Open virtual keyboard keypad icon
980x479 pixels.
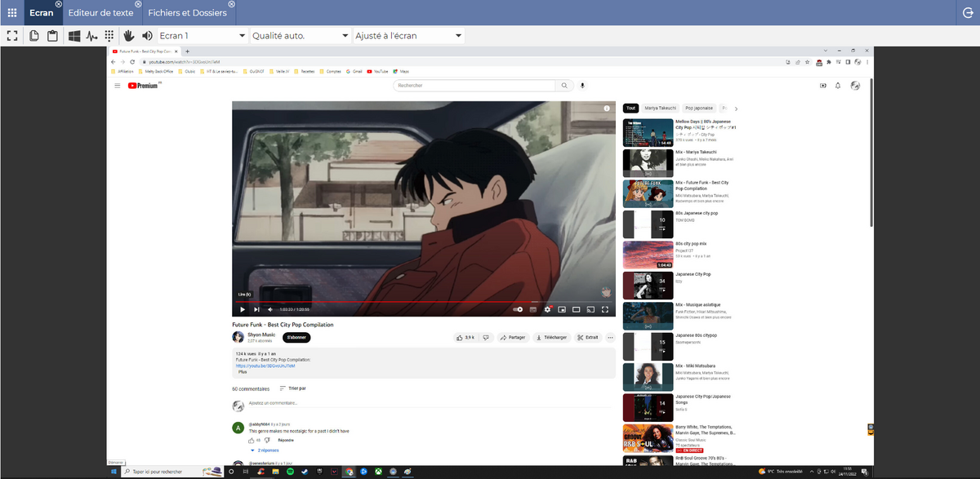109,36
